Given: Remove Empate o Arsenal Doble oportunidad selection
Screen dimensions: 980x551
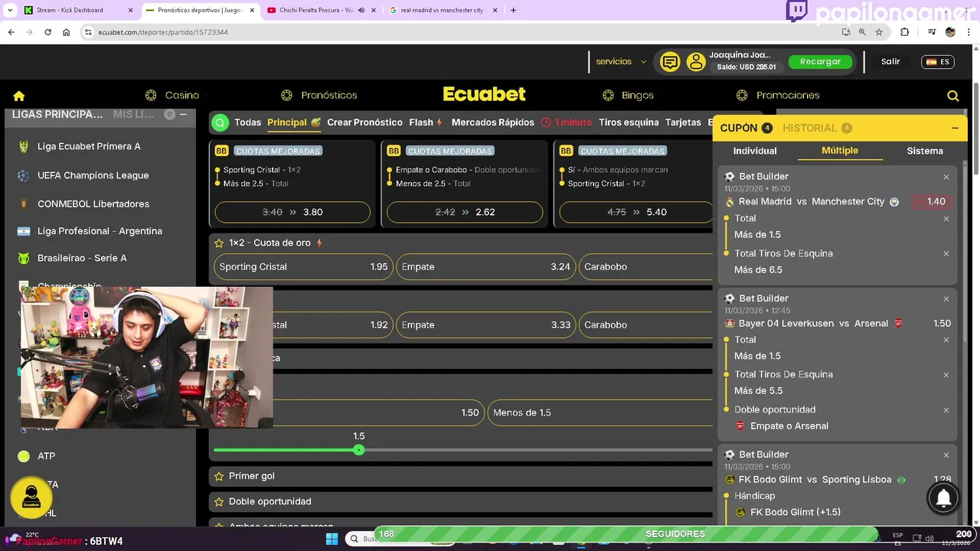Looking at the screenshot, I should pyautogui.click(x=946, y=410).
